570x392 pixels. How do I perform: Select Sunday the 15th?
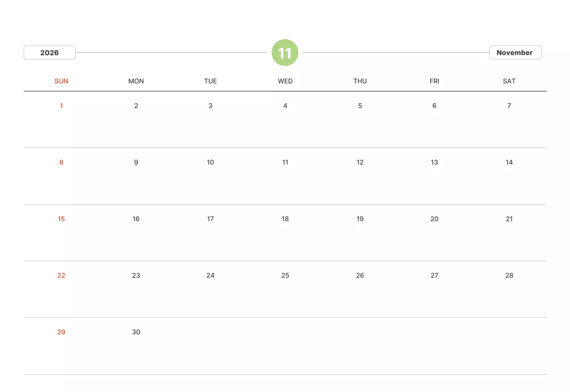(61, 219)
